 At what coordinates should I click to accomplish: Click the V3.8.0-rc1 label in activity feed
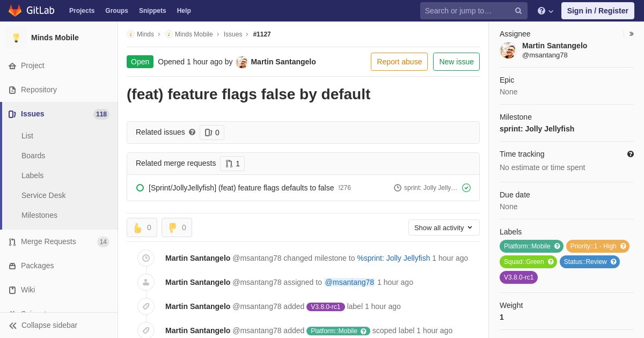pyautogui.click(x=326, y=307)
